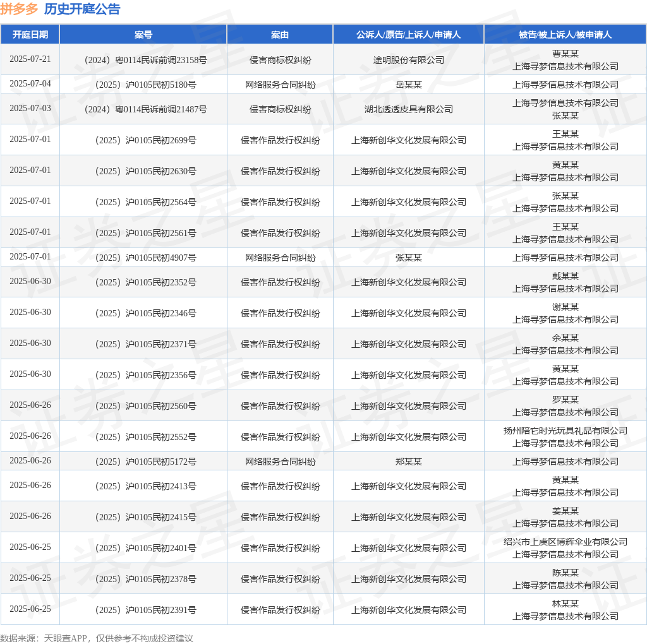647x644 pixels.
Task: Click 上海新创华文化发展有限公司 in the 2391 row
Action: (409, 610)
